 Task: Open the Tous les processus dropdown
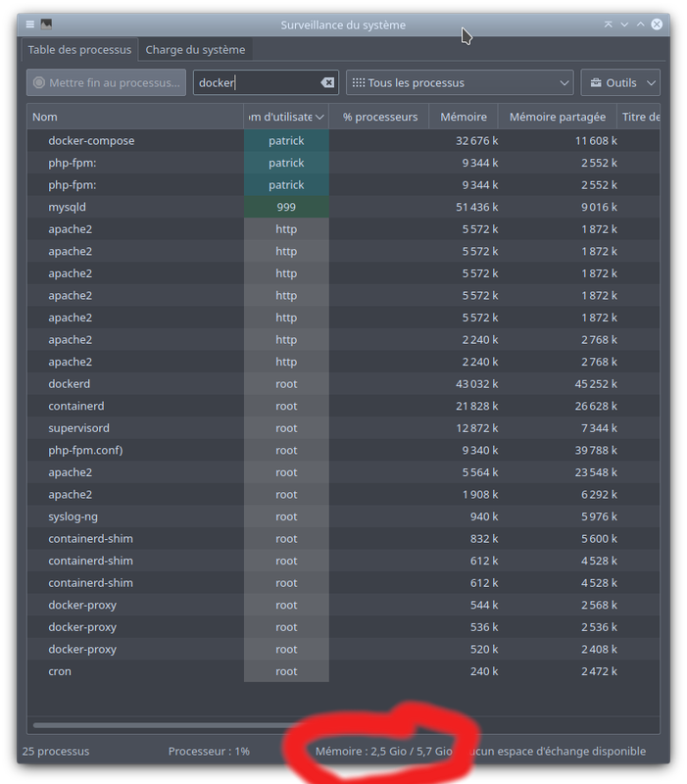pos(460,82)
